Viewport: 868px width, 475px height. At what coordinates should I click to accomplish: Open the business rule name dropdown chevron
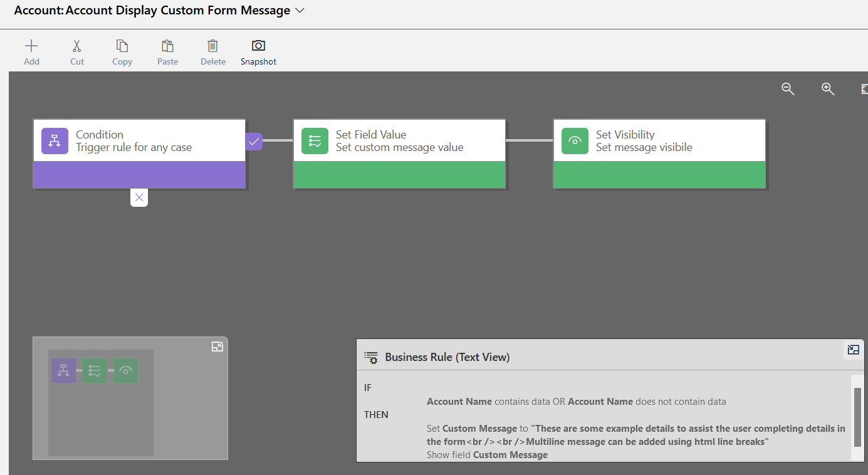(300, 11)
